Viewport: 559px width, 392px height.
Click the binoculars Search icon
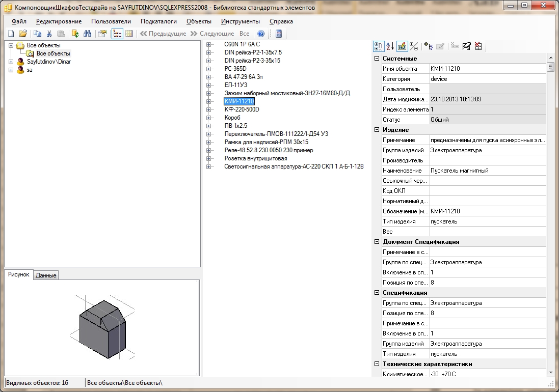click(87, 34)
